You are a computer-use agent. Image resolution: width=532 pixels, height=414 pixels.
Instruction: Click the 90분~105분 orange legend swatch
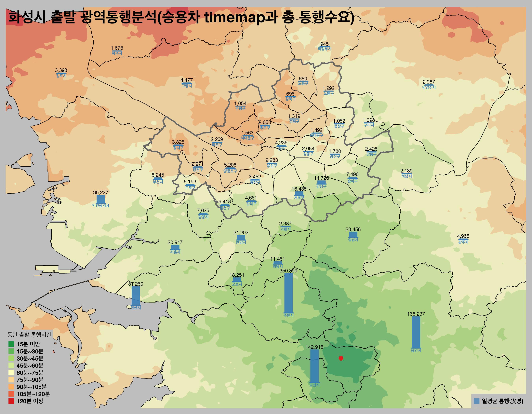[11, 387]
